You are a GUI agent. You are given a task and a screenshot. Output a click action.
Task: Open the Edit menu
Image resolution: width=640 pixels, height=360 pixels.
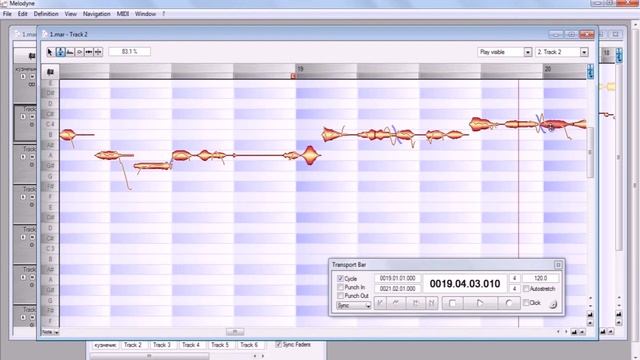(22, 14)
